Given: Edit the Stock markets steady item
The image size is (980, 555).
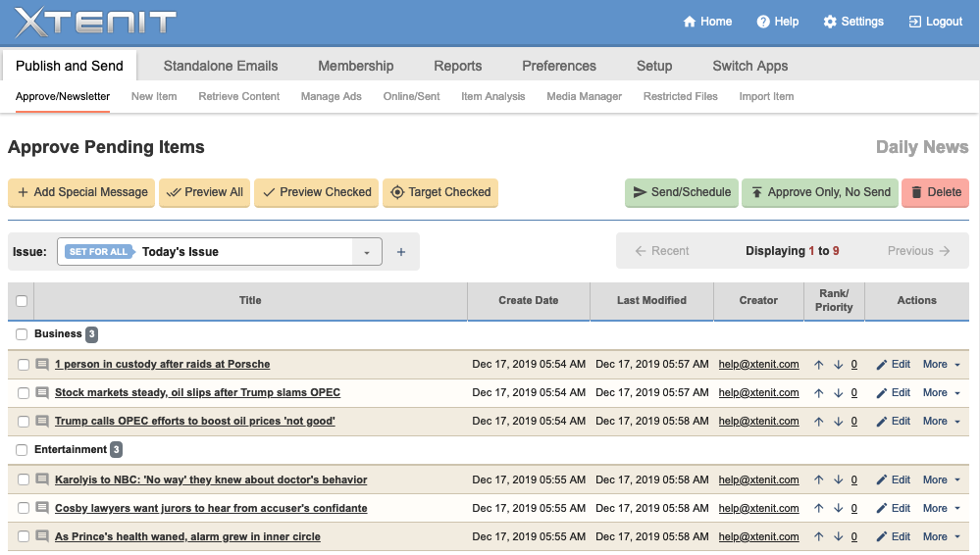Looking at the screenshot, I should pos(893,392).
